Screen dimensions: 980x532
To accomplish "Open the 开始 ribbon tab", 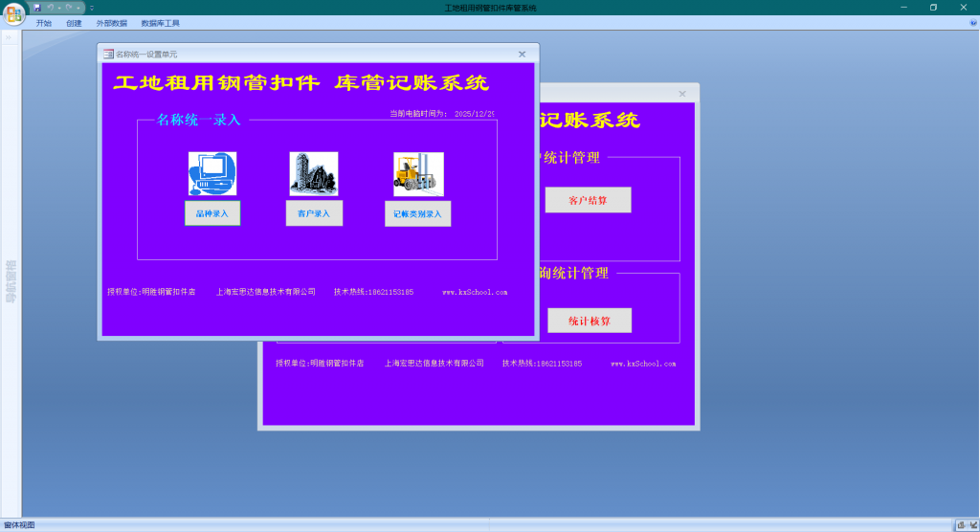I will [x=44, y=23].
